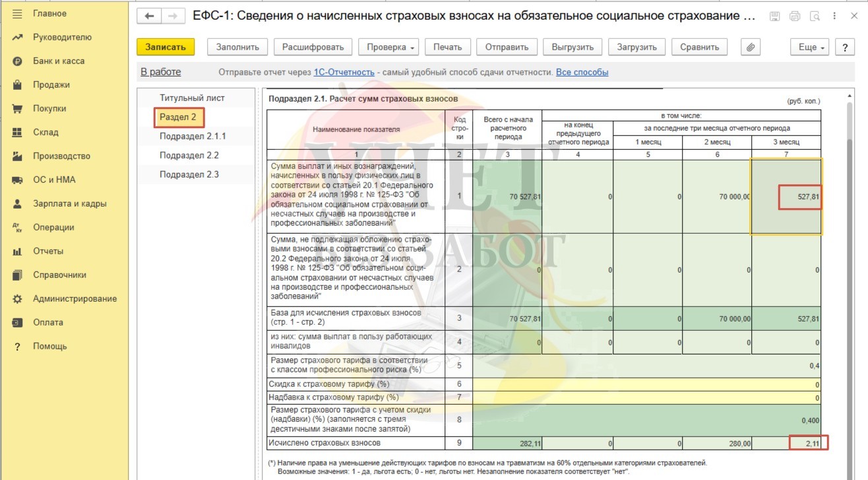The width and height of the screenshot is (868, 480).
Task: Click the Выгрузить button
Action: click(573, 47)
